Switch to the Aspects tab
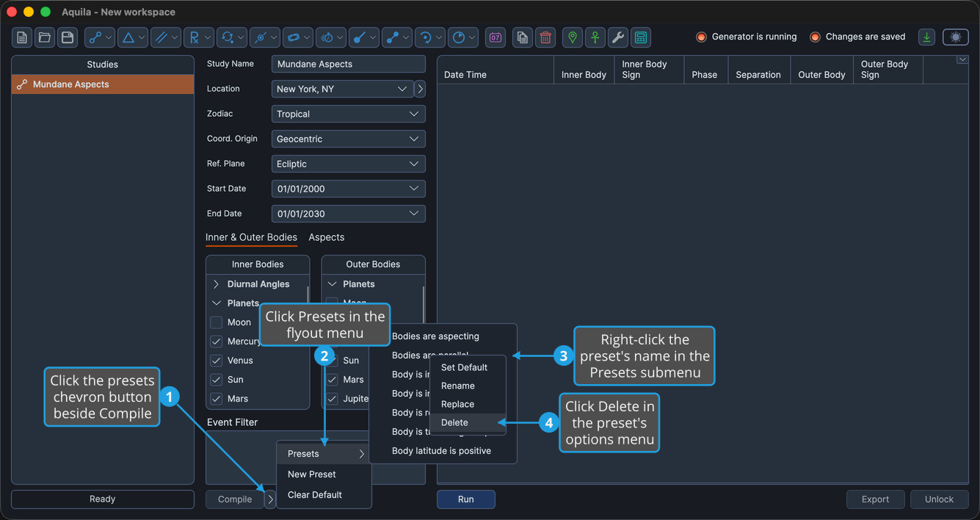This screenshot has width=980, height=520. pyautogui.click(x=327, y=237)
